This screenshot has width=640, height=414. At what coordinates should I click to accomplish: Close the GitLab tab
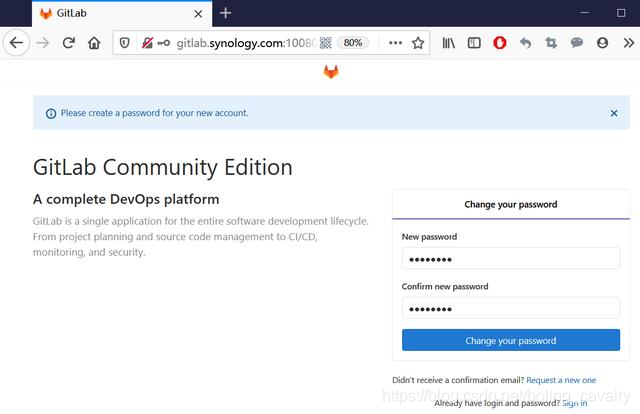coord(198,13)
